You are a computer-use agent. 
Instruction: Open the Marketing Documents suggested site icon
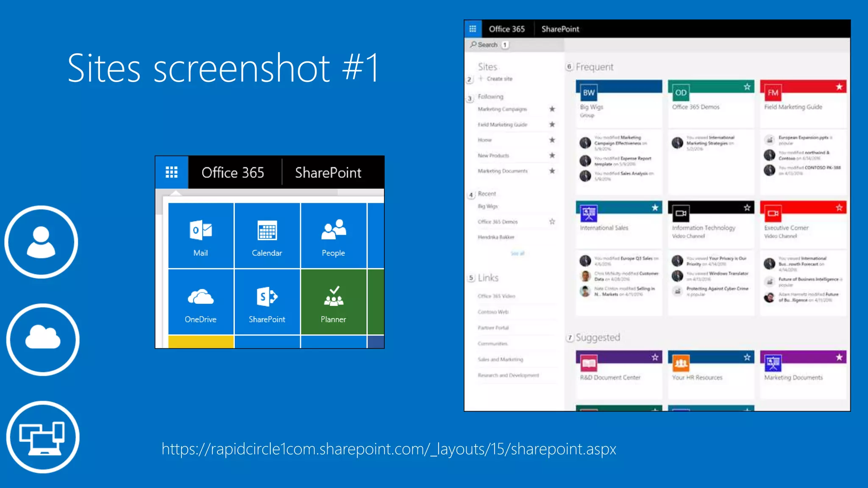coord(773,363)
